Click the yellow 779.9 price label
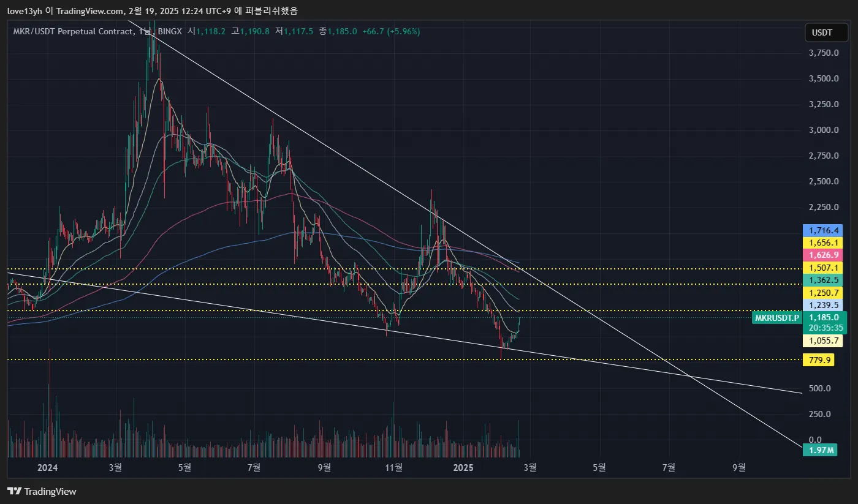 point(818,360)
